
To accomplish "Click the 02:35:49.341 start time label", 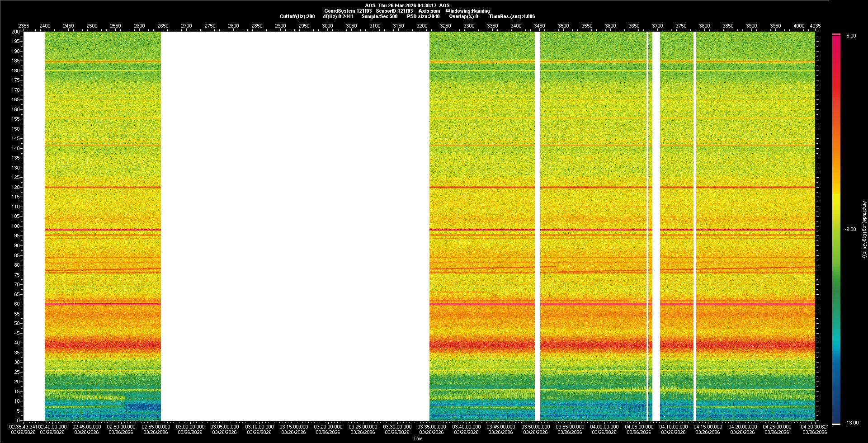I will tap(23, 427).
